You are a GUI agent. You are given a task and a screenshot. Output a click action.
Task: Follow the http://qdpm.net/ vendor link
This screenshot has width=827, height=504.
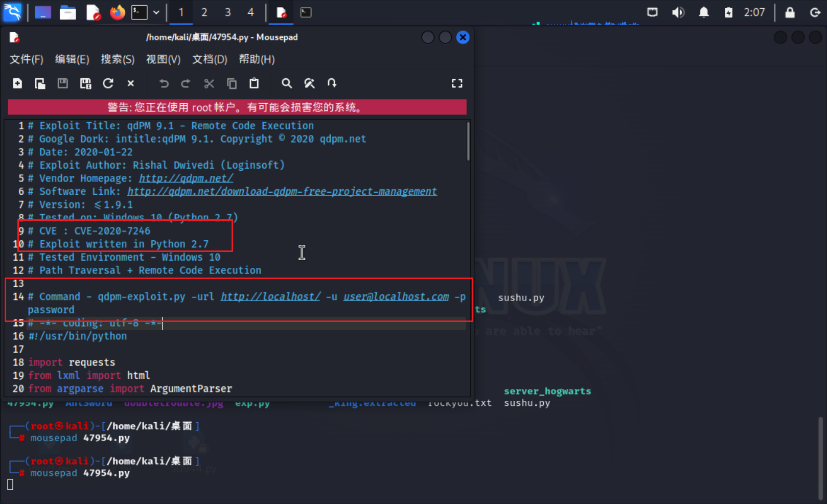pos(186,178)
